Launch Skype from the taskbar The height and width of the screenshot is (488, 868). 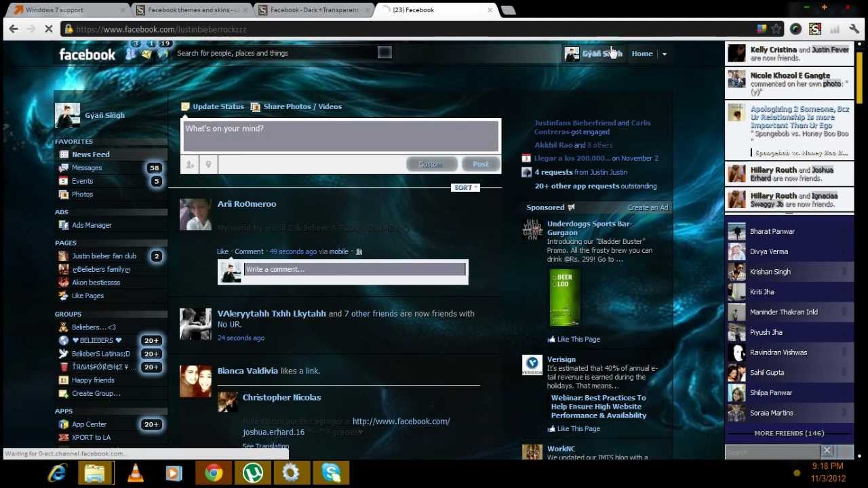pyautogui.click(x=331, y=472)
